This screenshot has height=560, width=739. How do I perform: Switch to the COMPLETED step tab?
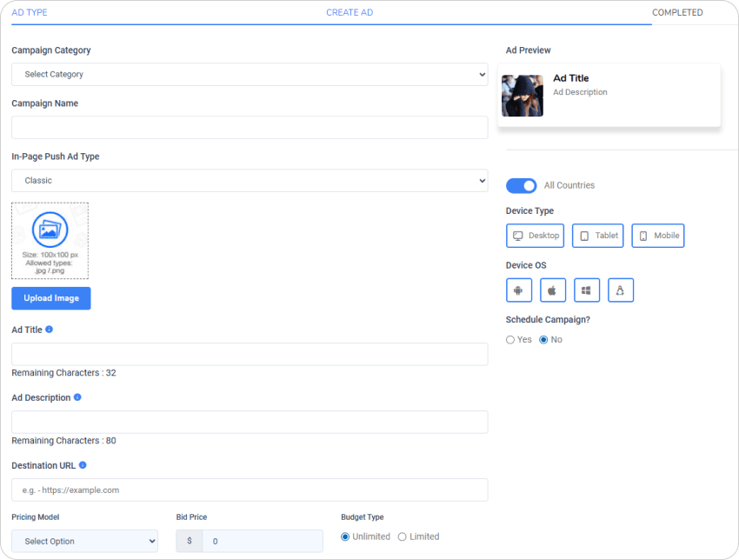(x=677, y=13)
